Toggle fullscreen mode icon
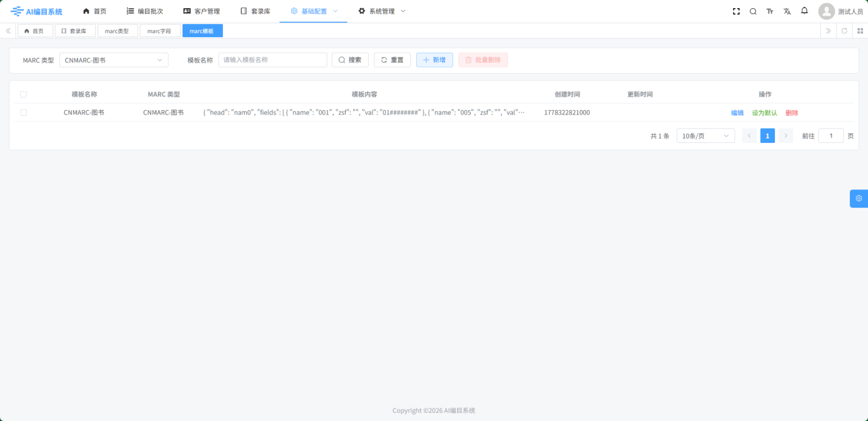The height and width of the screenshot is (421, 868). click(x=736, y=11)
